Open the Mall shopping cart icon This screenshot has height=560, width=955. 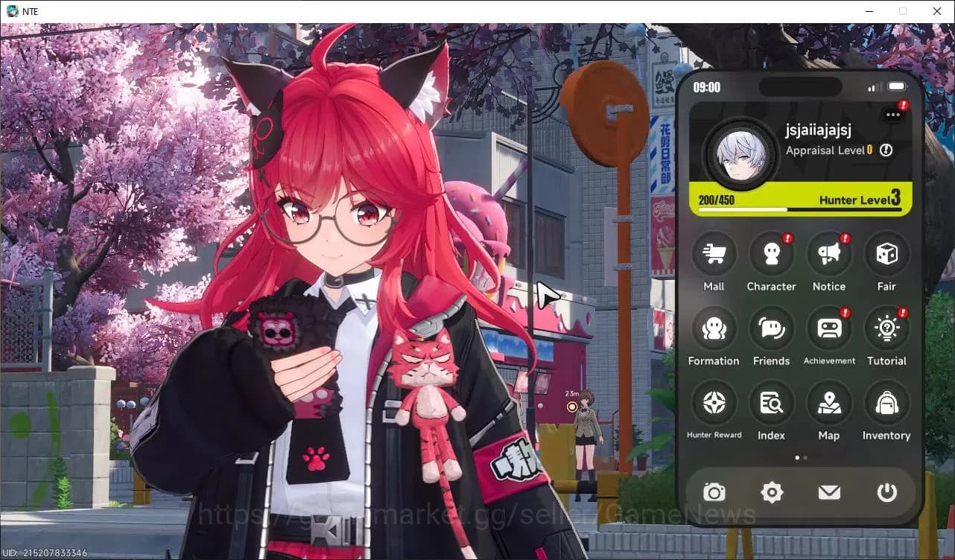tap(714, 254)
